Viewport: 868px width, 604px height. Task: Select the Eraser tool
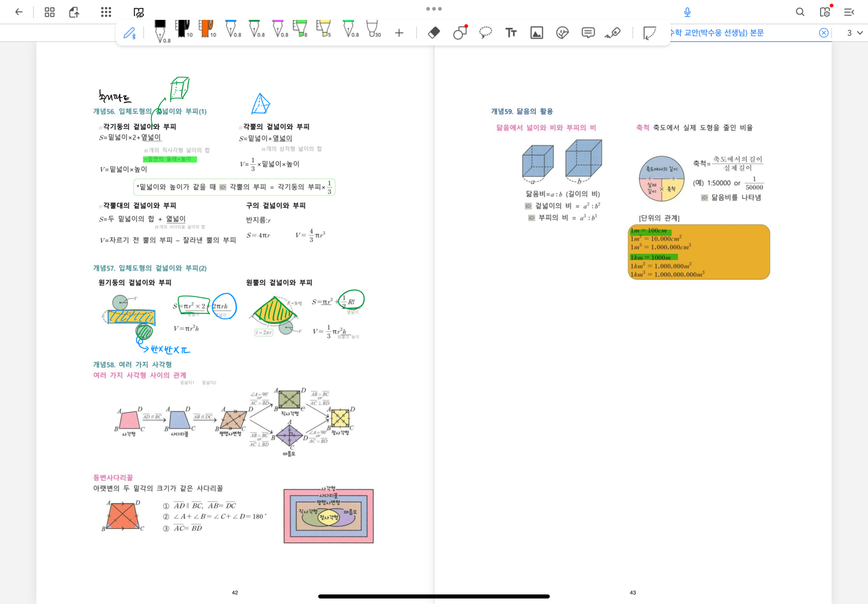pos(434,33)
